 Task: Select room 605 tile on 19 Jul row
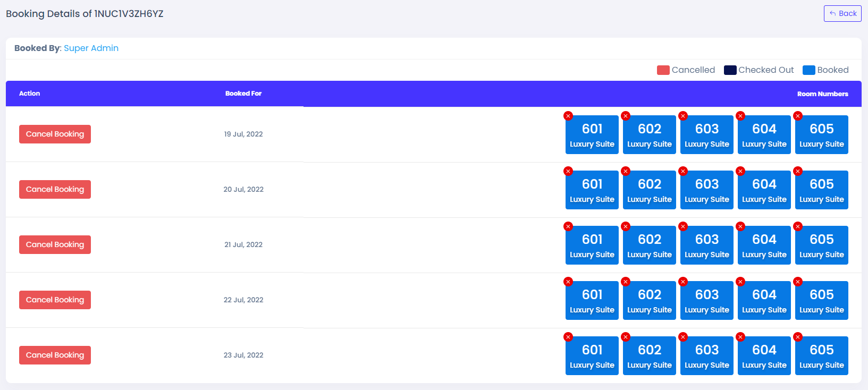coord(822,135)
